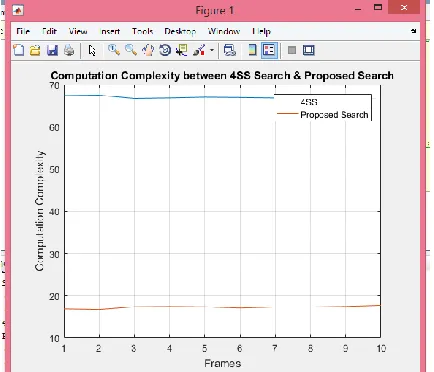Viewport: 434px width, 372px height.
Task: Dock the figure using the menu bar arrow
Action: pyautogui.click(x=413, y=31)
